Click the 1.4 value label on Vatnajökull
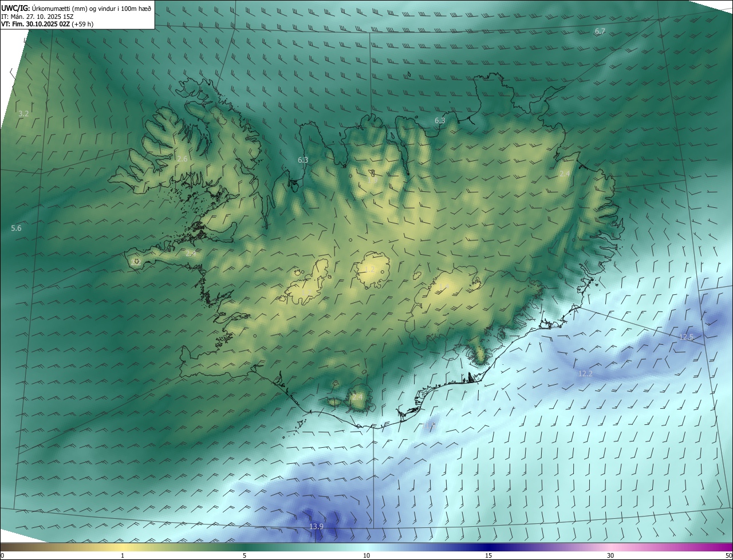The image size is (733, 560). pyautogui.click(x=443, y=286)
